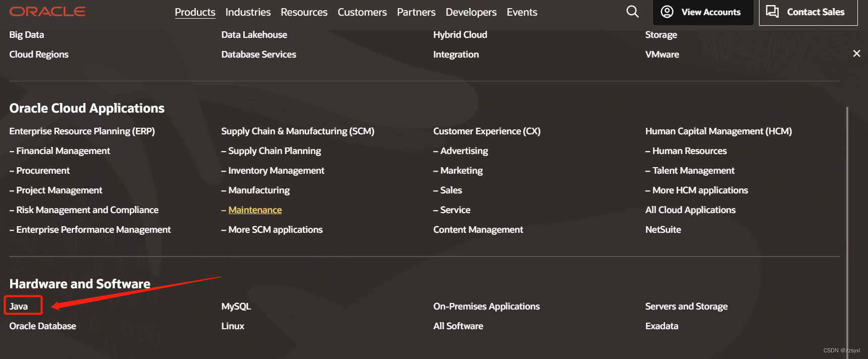This screenshot has height=359, width=868.
Task: Open the search magnifier icon
Action: click(x=632, y=12)
